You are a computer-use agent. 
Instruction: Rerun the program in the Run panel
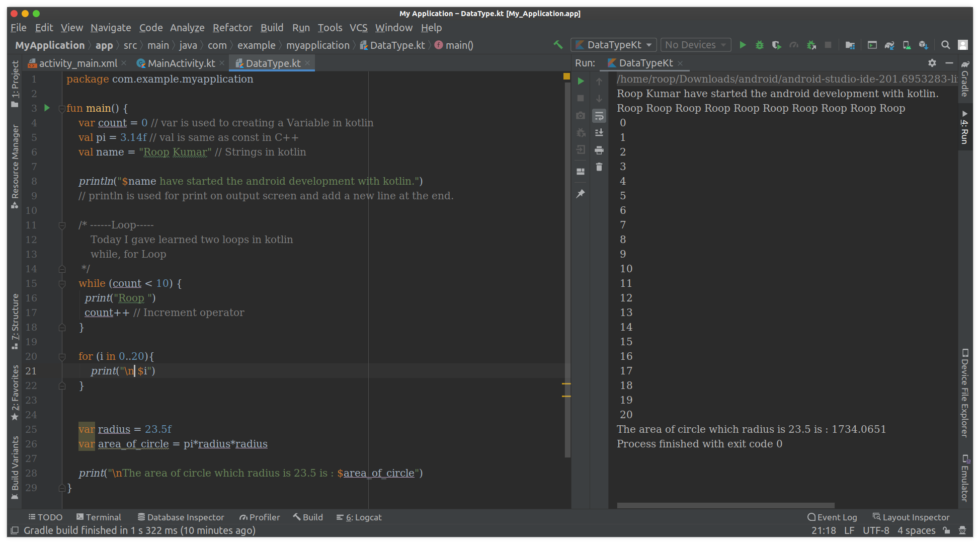click(x=581, y=81)
